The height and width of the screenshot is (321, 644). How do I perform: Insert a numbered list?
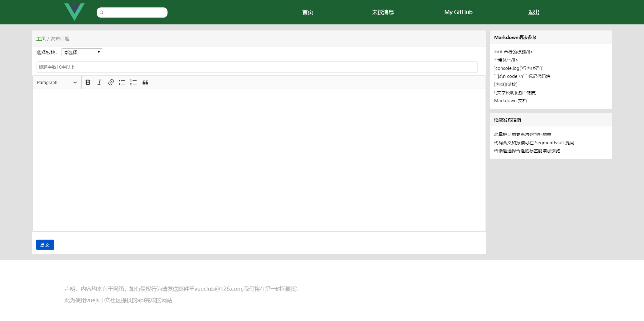[x=133, y=82]
